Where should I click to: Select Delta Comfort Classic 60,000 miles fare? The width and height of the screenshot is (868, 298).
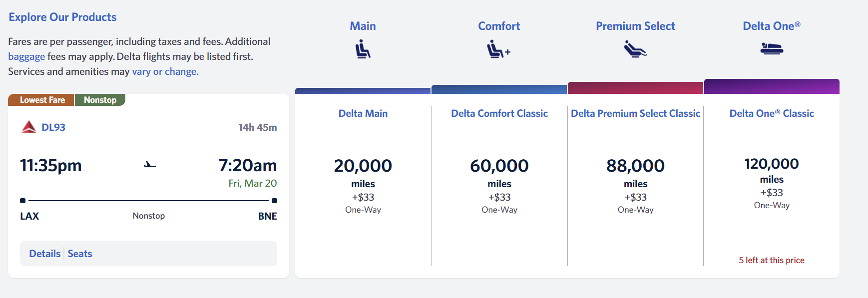click(x=499, y=166)
